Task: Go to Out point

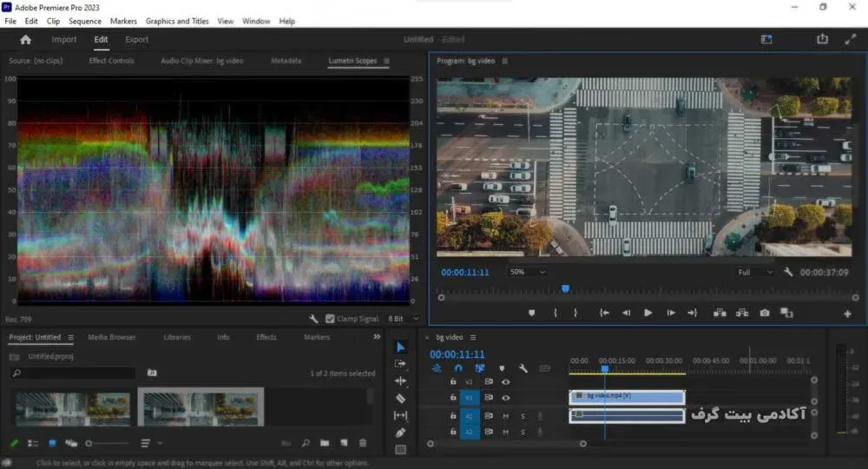Action: pos(693,313)
